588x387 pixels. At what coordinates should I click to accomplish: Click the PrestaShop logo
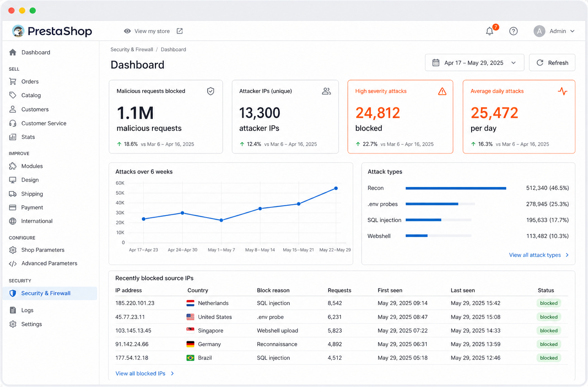point(52,31)
